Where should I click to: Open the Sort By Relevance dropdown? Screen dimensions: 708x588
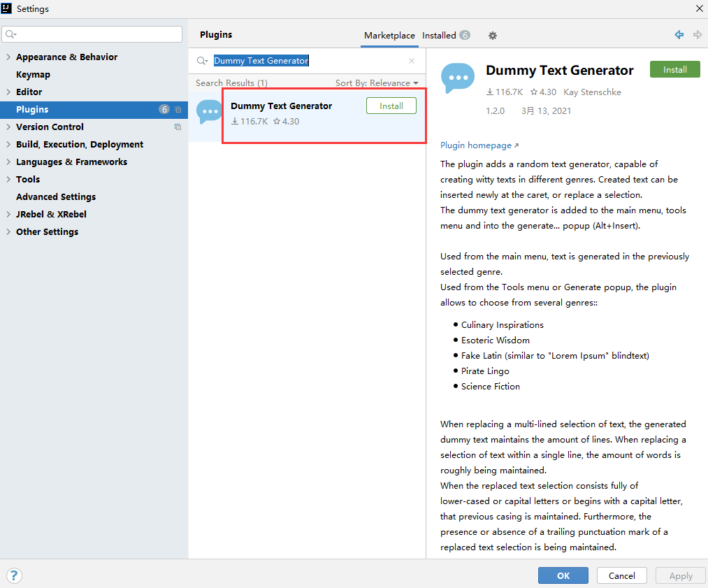click(377, 83)
